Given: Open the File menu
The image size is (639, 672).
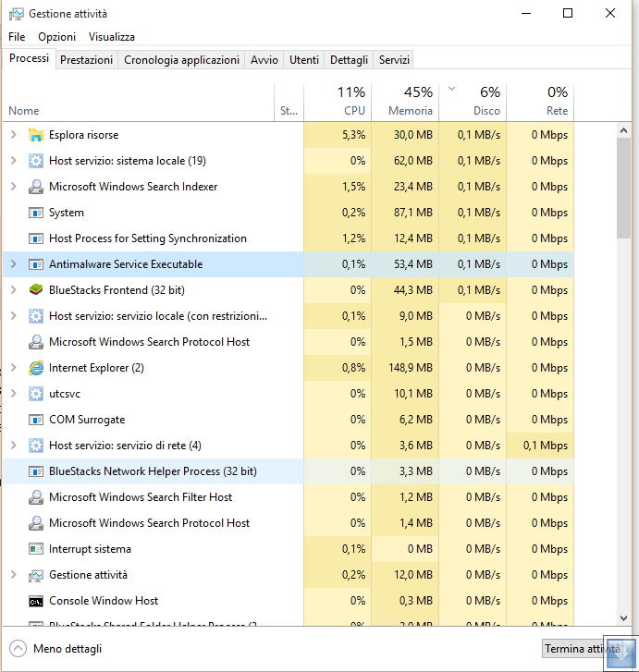Looking at the screenshot, I should tap(17, 37).
